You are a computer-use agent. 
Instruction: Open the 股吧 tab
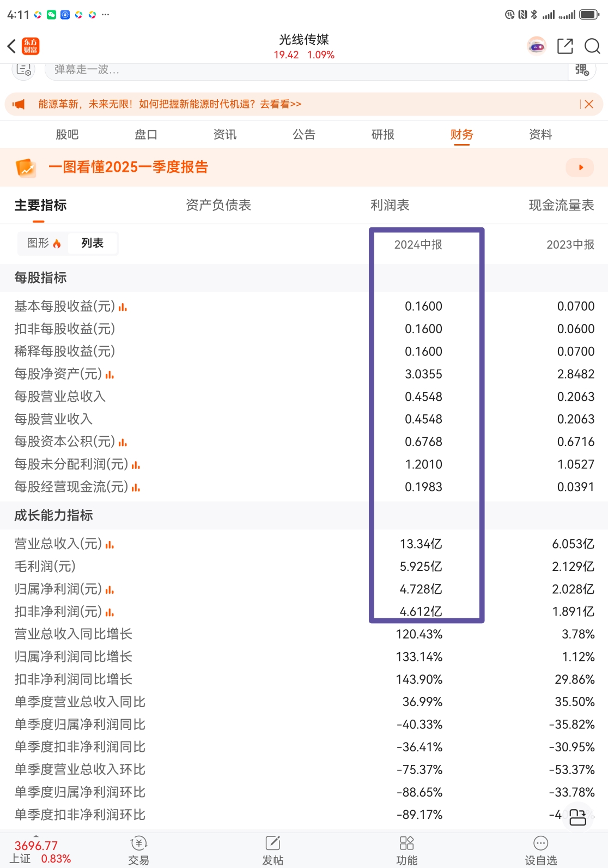(67, 135)
